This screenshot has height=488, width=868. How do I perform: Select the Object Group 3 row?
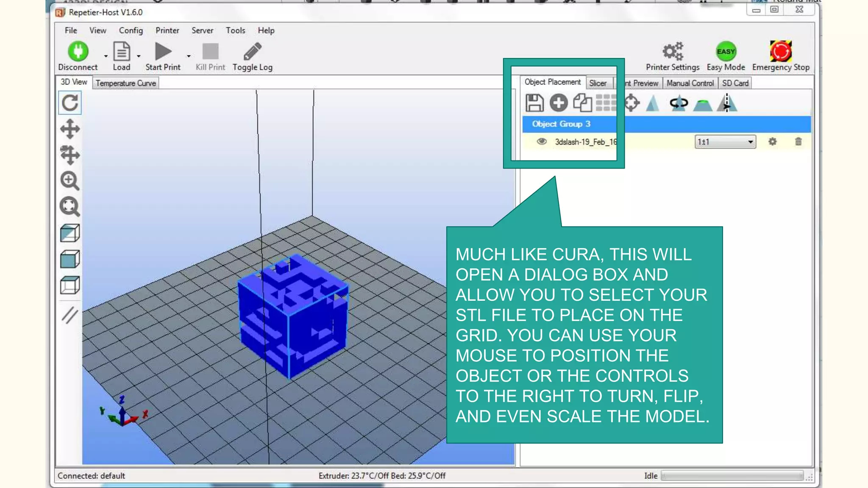(666, 124)
